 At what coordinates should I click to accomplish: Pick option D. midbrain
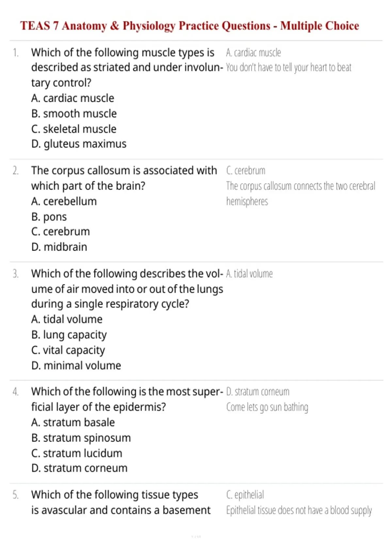59,247
